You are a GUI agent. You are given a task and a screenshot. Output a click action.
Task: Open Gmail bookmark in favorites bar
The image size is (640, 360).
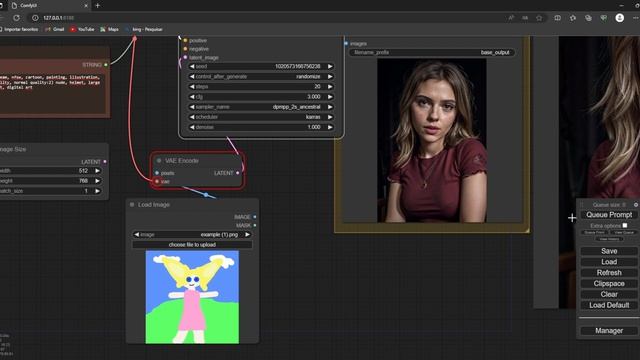pyautogui.click(x=55, y=29)
